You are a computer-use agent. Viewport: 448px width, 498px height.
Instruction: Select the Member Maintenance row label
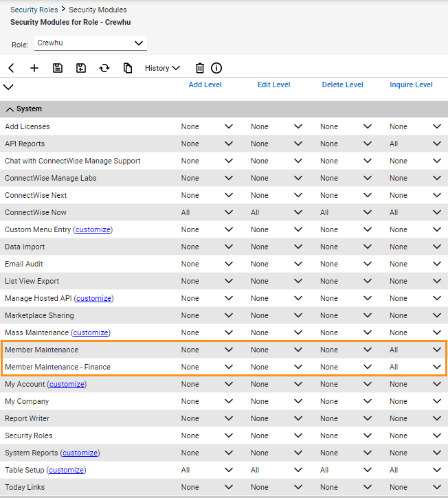[x=42, y=350]
